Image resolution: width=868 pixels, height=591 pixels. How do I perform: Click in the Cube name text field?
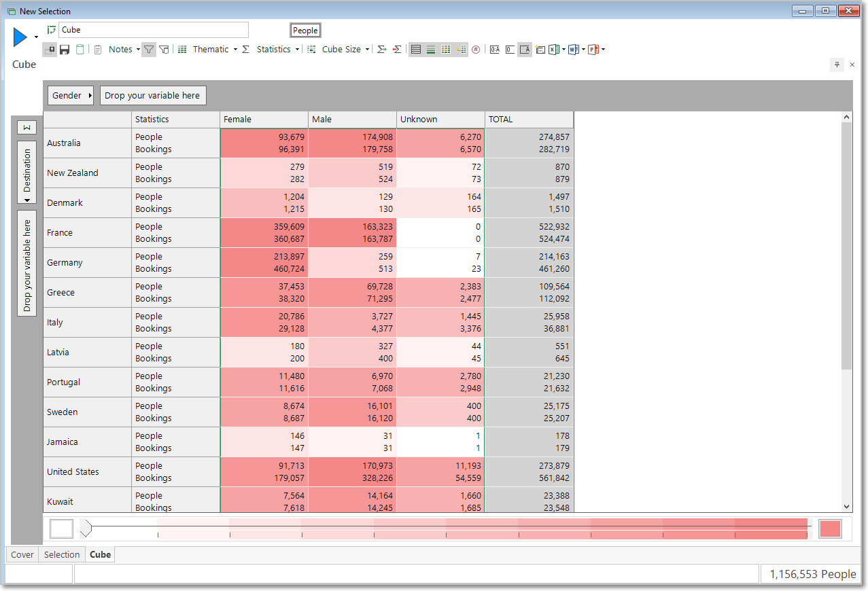[154, 30]
